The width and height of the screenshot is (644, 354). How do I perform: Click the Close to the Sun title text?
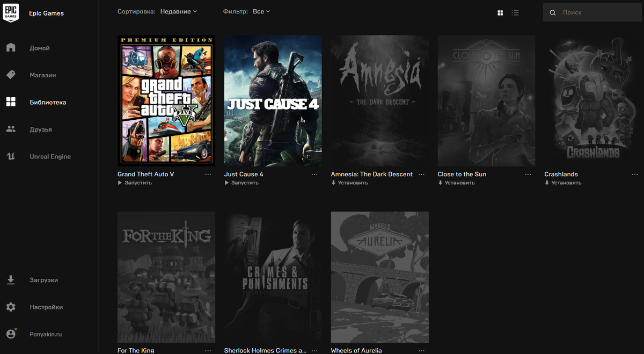[462, 174]
